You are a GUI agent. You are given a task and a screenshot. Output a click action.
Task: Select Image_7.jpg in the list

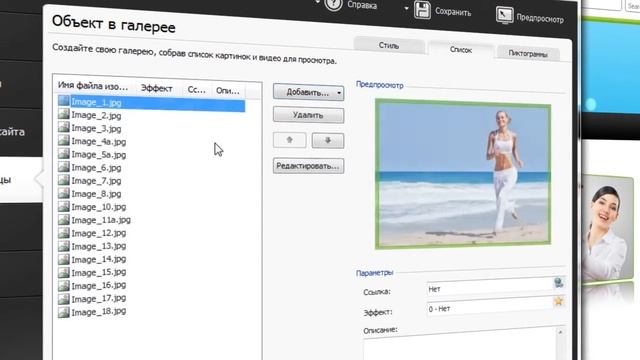96,181
